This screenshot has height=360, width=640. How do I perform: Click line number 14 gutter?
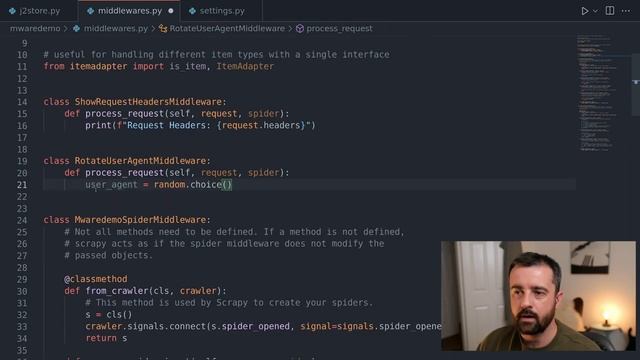(x=22, y=102)
